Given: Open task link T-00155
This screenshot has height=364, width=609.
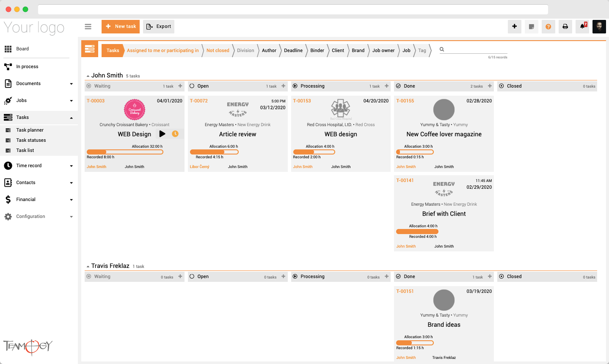Looking at the screenshot, I should tap(405, 101).
